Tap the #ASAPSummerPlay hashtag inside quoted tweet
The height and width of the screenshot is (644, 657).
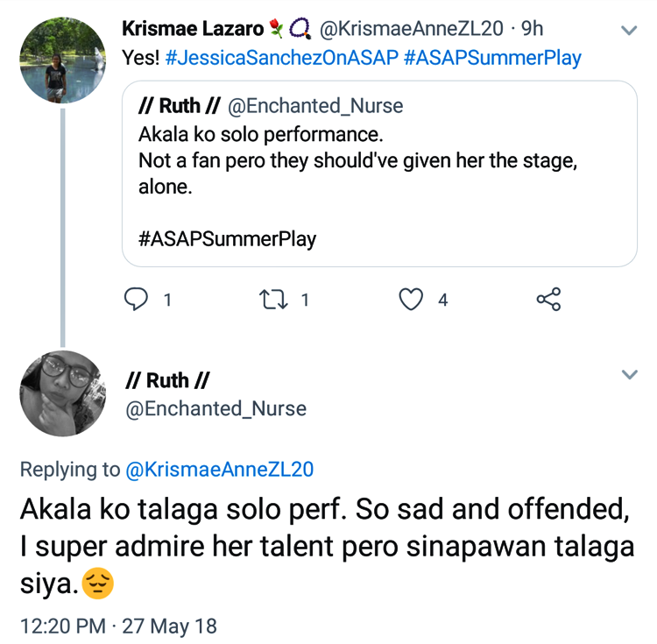tap(228, 238)
